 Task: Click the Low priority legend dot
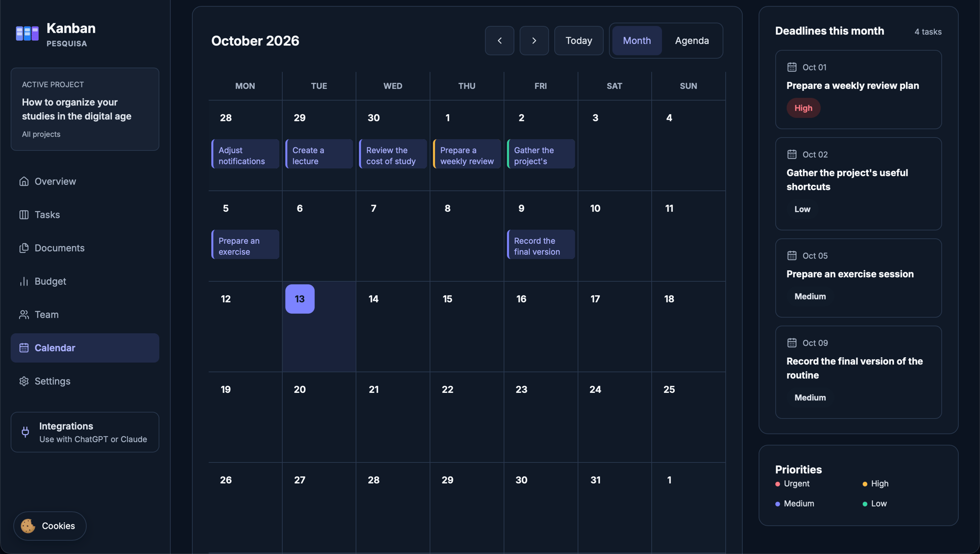[x=865, y=504]
